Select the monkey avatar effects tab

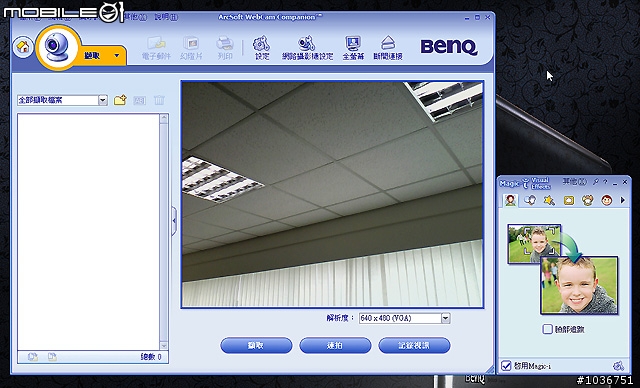[587, 200]
